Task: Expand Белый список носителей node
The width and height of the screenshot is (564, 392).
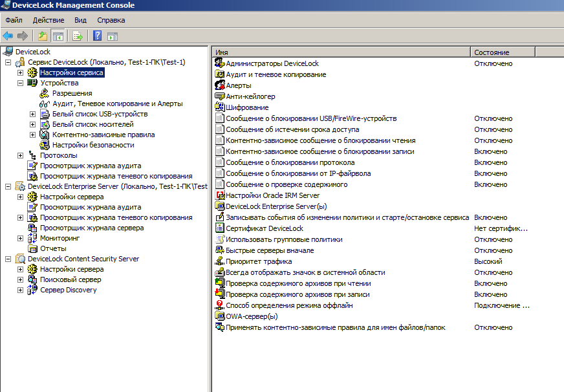Action: pyautogui.click(x=32, y=124)
